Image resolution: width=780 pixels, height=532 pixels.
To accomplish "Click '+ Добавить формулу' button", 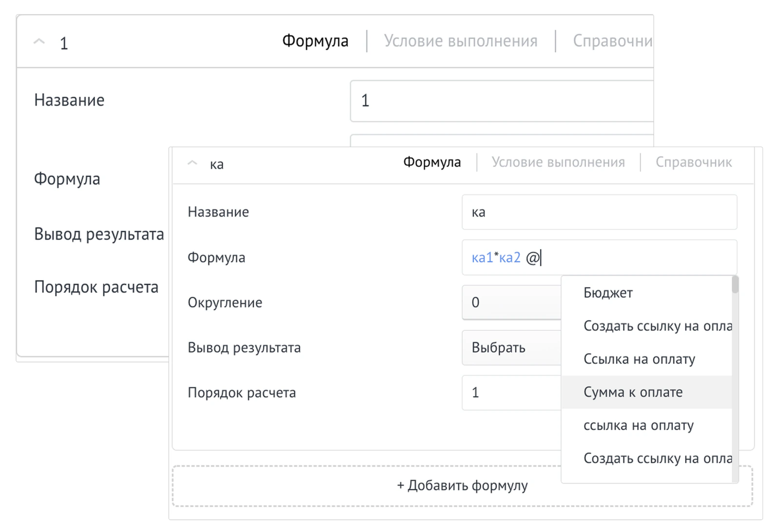I will tap(462, 486).
